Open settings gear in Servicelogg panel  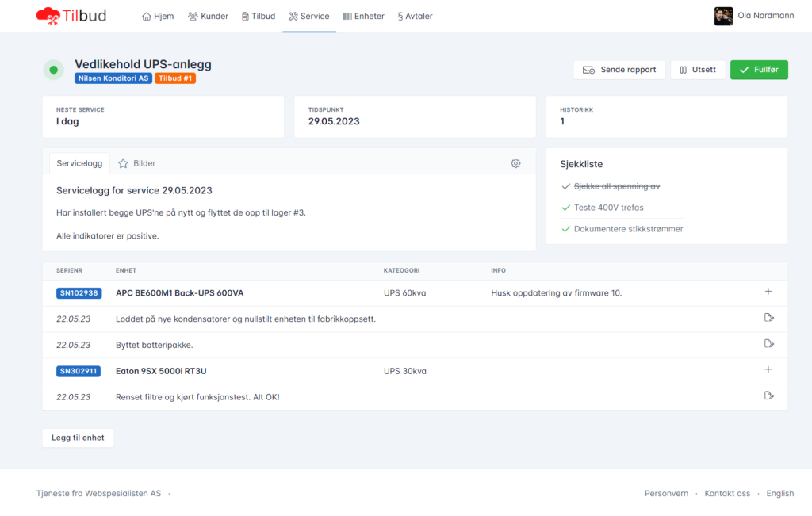point(515,163)
